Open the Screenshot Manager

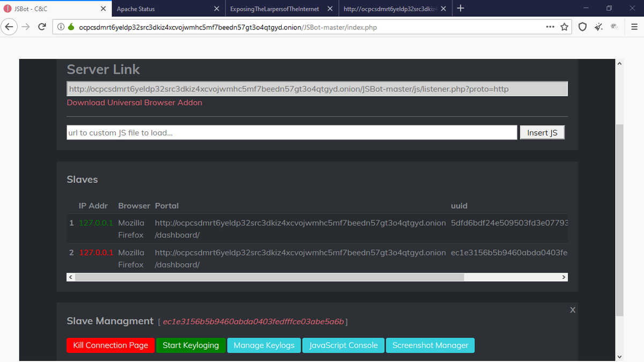pos(430,345)
